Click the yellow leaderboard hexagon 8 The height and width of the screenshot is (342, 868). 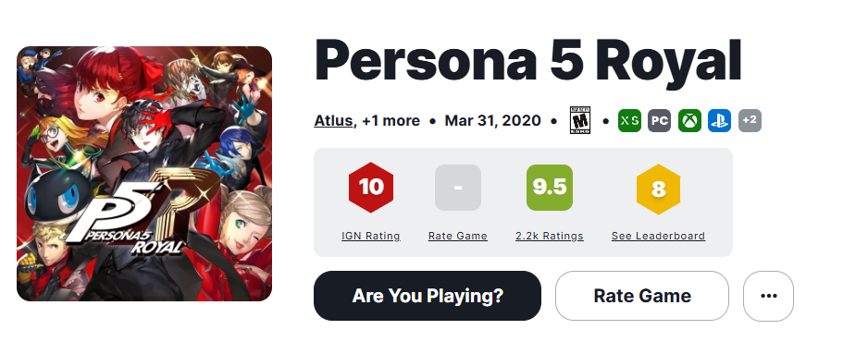tap(658, 189)
